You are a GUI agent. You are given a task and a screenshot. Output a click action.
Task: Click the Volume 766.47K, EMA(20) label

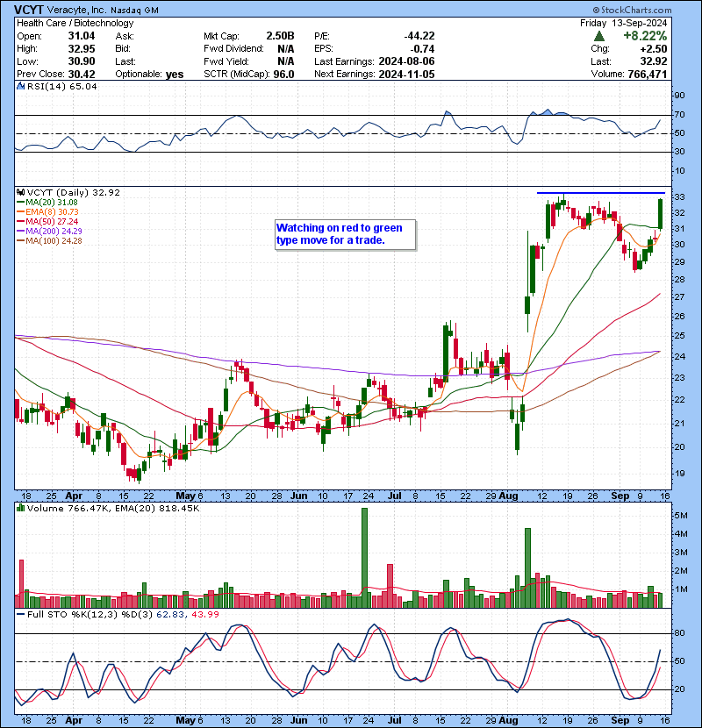point(113,509)
